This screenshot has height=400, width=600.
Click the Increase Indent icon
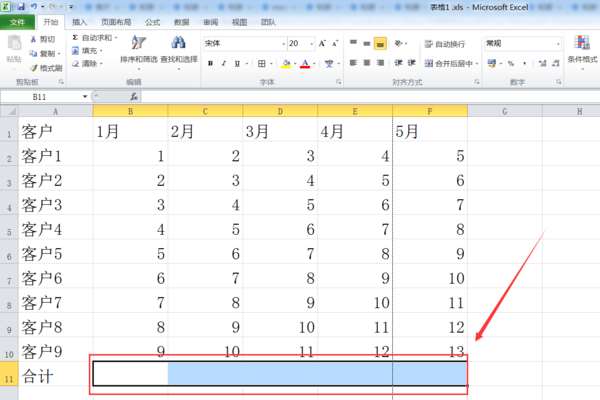(411, 62)
